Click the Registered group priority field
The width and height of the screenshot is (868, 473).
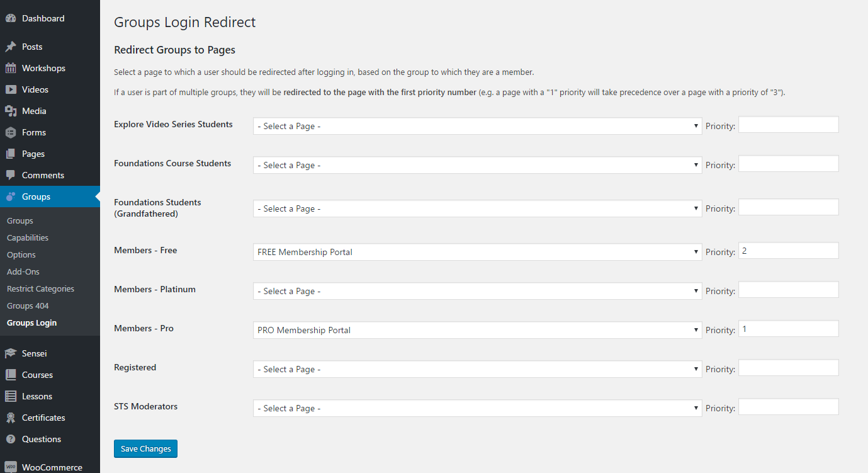(788, 368)
